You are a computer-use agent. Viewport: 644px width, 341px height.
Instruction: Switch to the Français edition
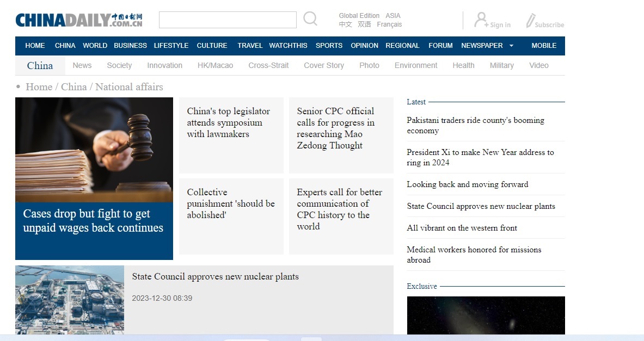[389, 24]
